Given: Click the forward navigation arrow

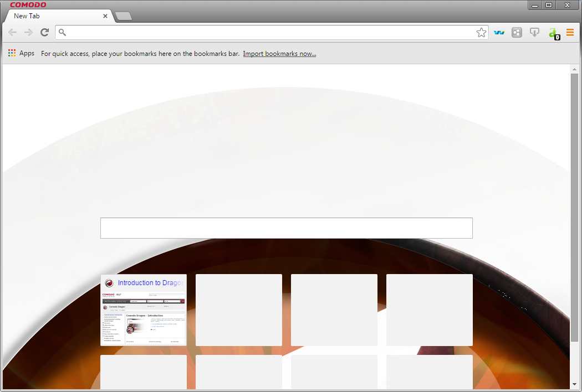Looking at the screenshot, I should [28, 32].
